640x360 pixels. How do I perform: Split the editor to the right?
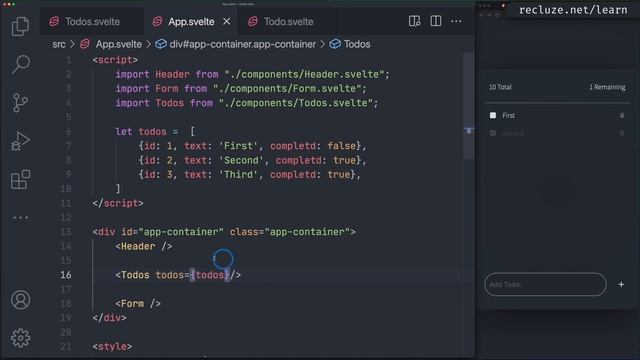pyautogui.click(x=436, y=21)
